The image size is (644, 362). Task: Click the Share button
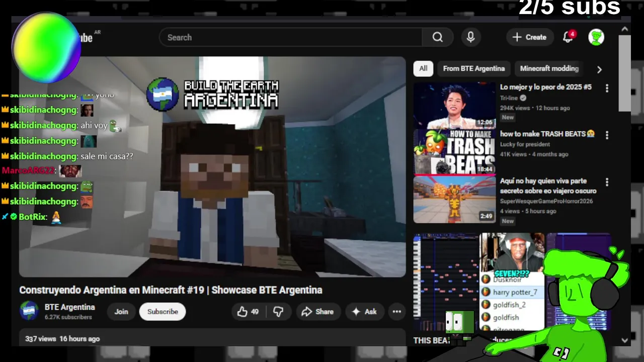point(317,312)
